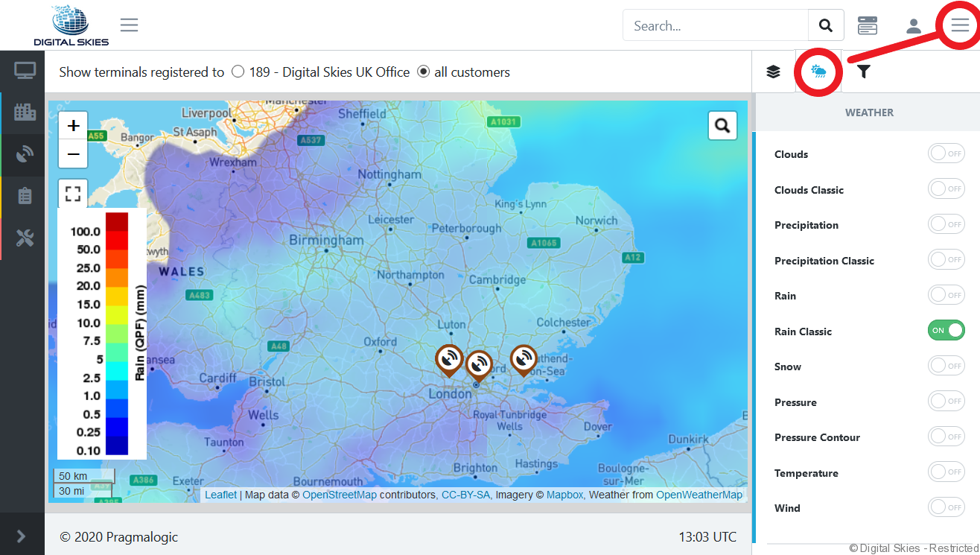Turn off the Rain Classic toggle

point(946,331)
